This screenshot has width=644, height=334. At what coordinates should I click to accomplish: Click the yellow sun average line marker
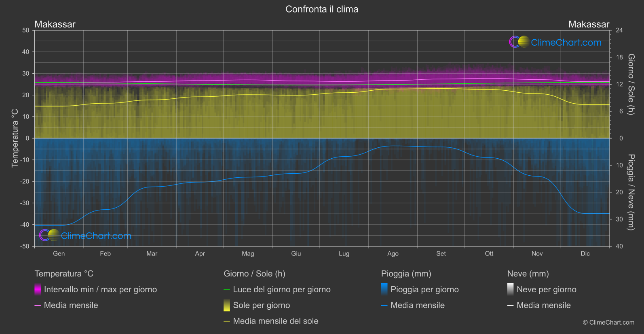227,321
